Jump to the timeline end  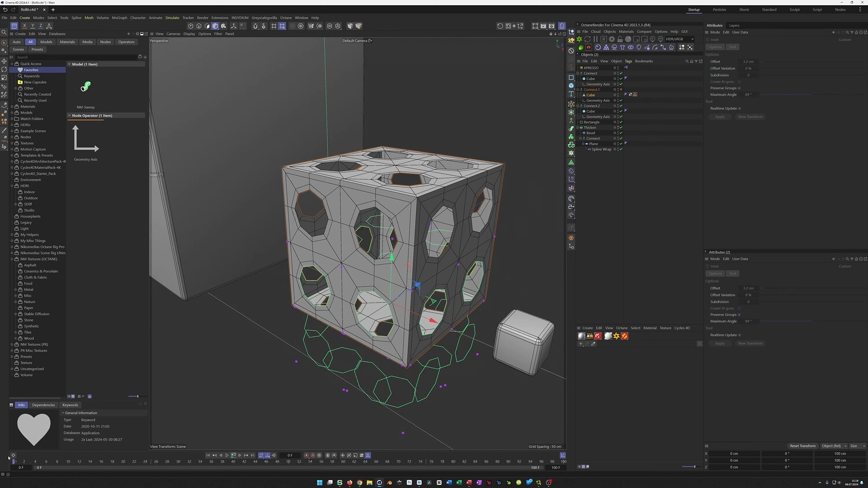[x=252, y=455]
